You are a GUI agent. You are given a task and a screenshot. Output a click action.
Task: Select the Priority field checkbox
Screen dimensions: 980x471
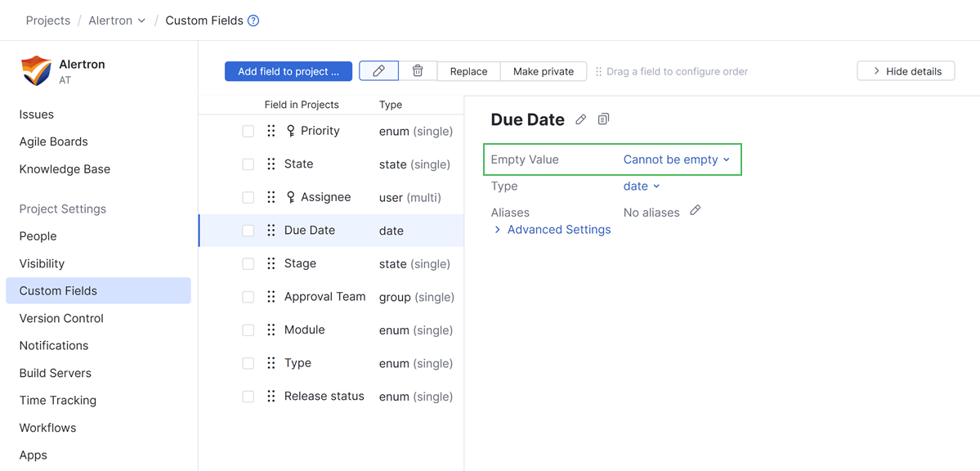pos(248,130)
